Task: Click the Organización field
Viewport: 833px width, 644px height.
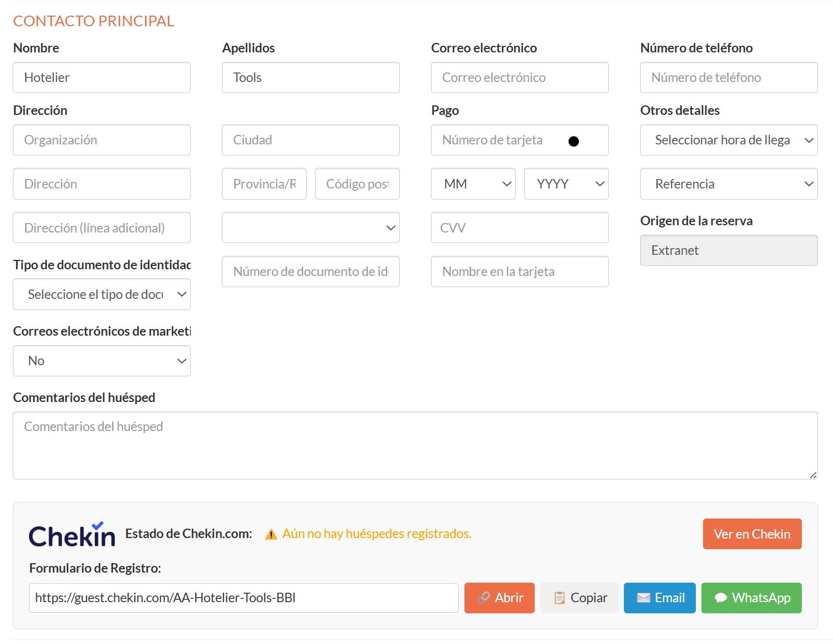Action: point(101,140)
